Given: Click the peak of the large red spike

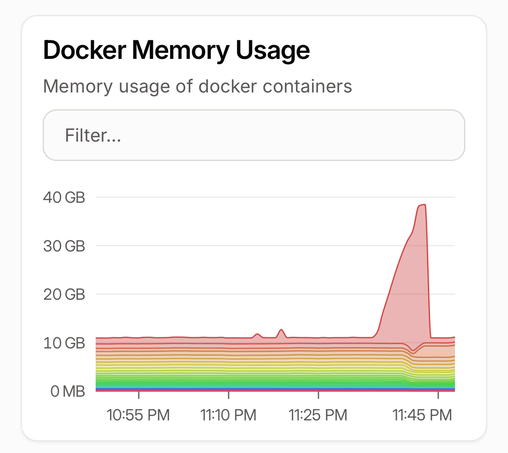Looking at the screenshot, I should pyautogui.click(x=422, y=205).
